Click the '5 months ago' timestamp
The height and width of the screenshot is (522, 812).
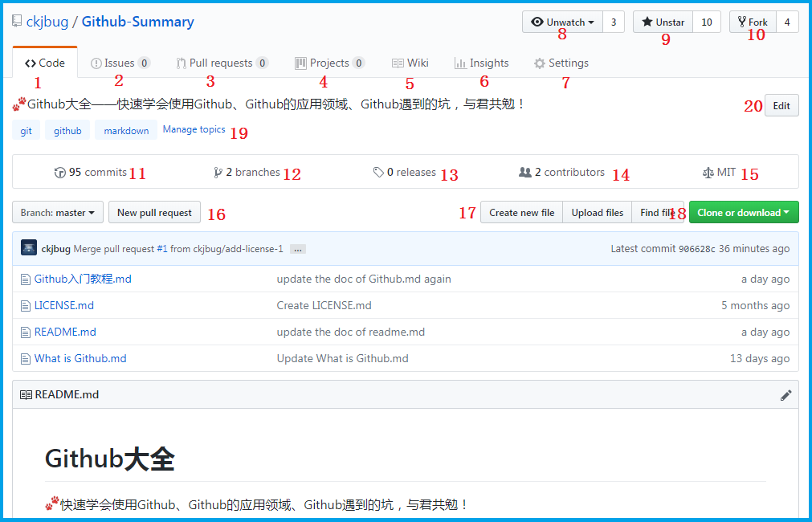tap(756, 305)
